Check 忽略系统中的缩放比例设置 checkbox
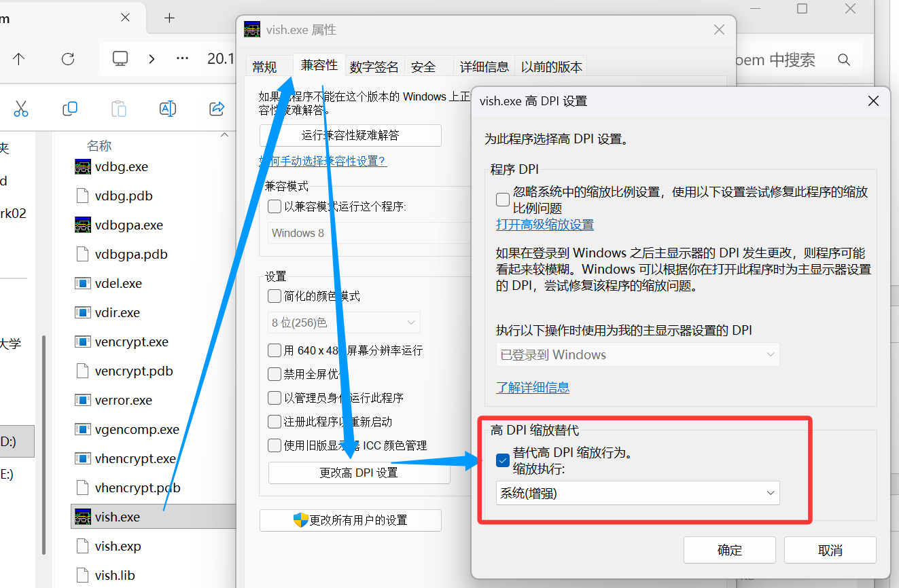The width and height of the screenshot is (899, 588). pyautogui.click(x=503, y=200)
